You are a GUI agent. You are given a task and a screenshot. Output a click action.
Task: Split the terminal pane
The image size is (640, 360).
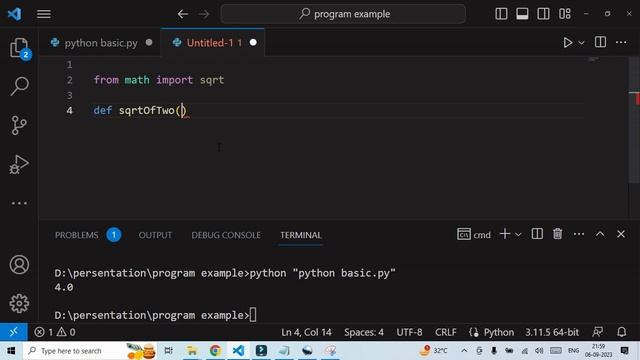537,234
